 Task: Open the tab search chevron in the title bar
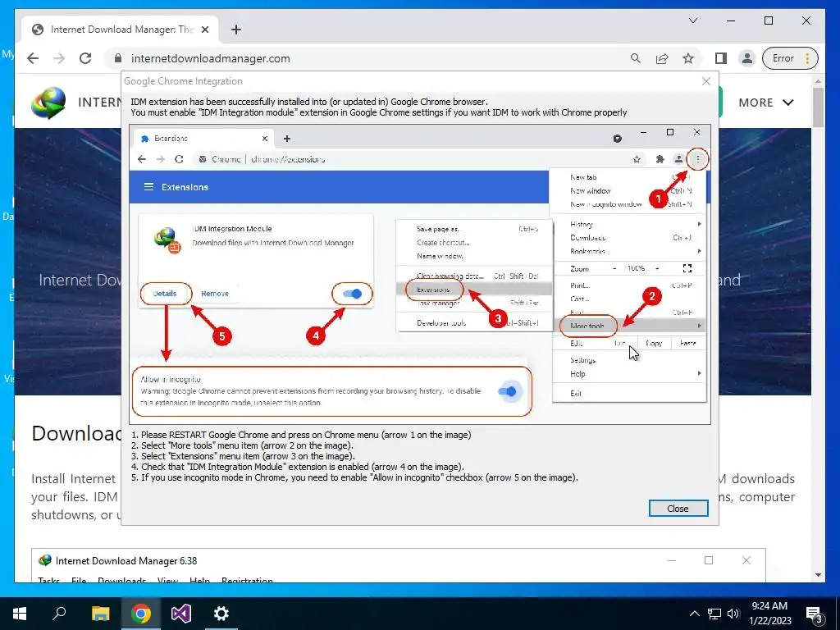pos(692,21)
